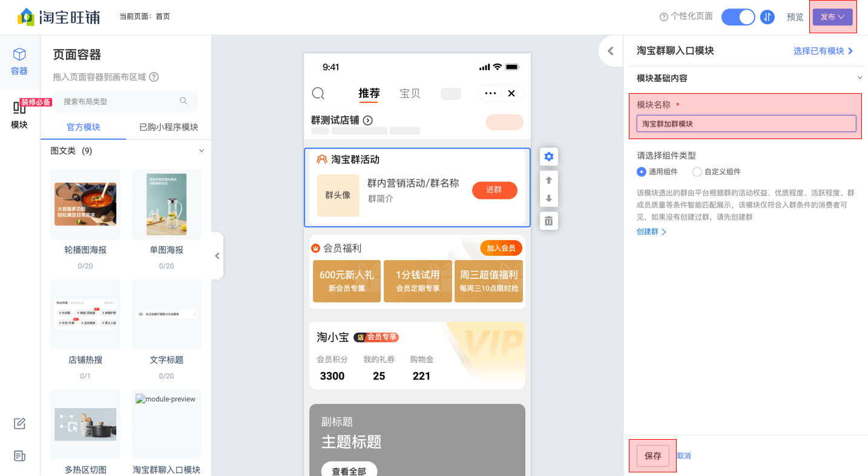Click the 创建群 link
This screenshot has width=868, height=476.
point(651,232)
